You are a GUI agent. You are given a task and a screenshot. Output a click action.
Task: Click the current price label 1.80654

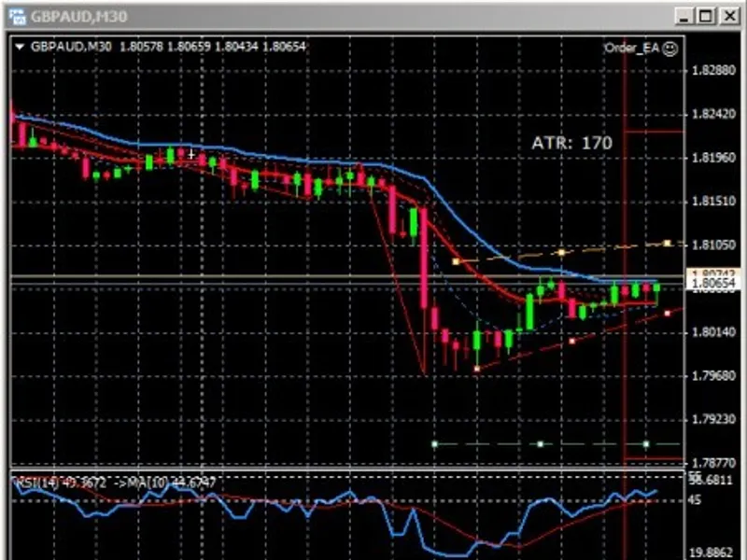click(x=713, y=284)
